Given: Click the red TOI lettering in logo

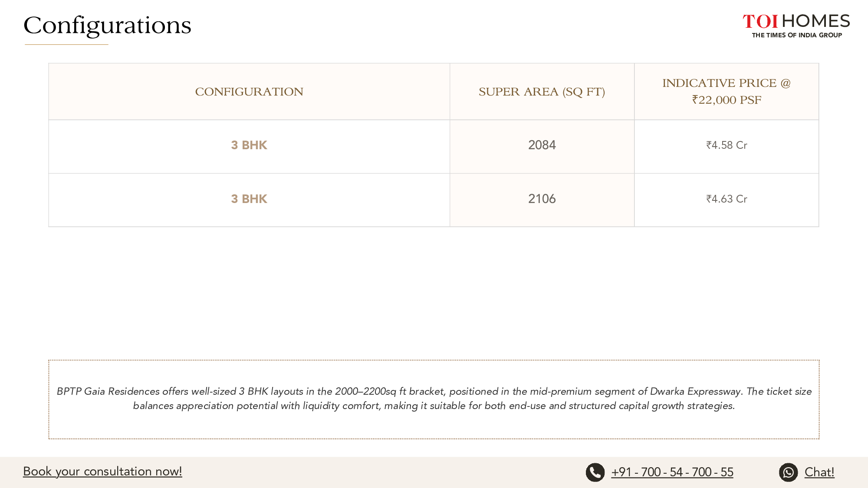Looking at the screenshot, I should (760, 21).
